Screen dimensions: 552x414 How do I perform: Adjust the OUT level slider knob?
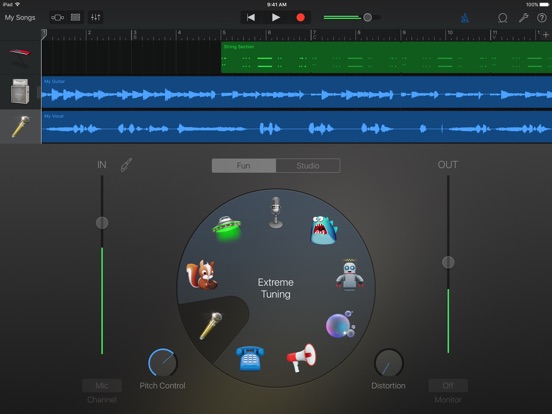point(448,262)
